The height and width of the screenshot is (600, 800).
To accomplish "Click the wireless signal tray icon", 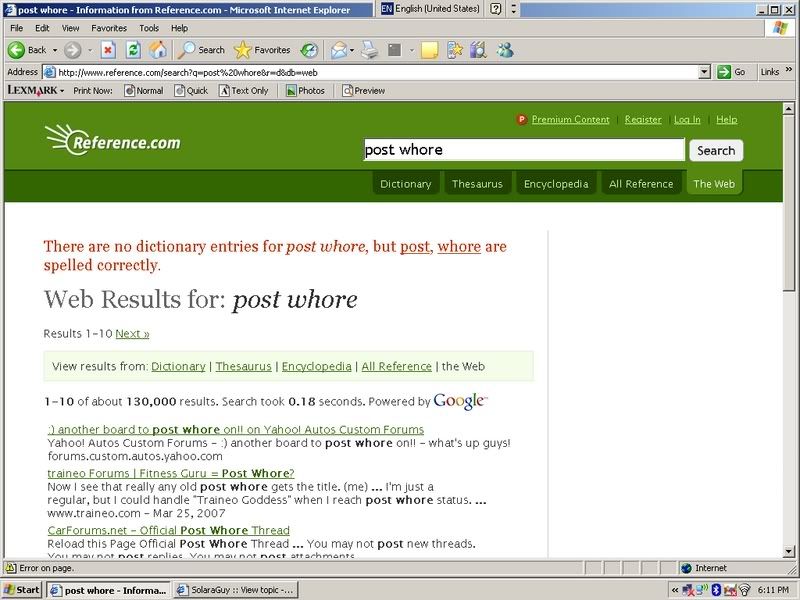I will (744, 590).
